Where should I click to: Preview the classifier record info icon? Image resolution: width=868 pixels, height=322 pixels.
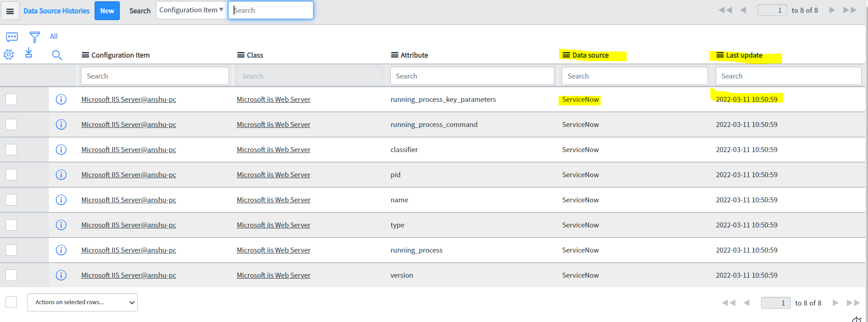[61, 149]
